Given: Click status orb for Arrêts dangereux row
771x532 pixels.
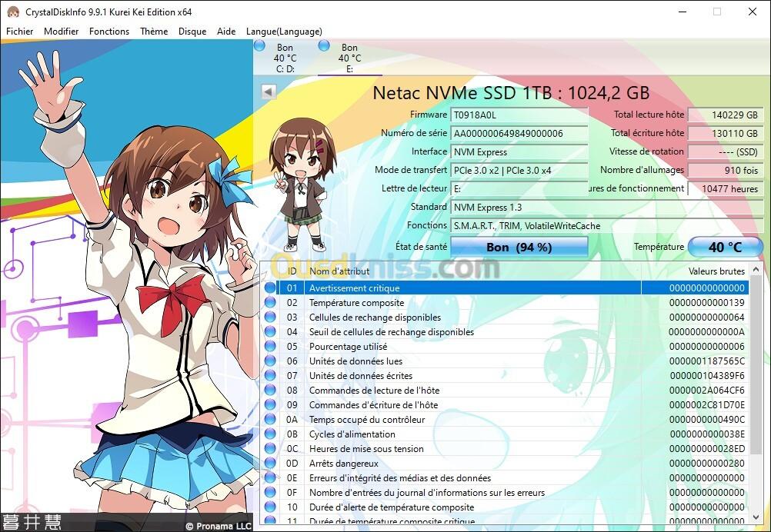Looking at the screenshot, I should point(270,464).
